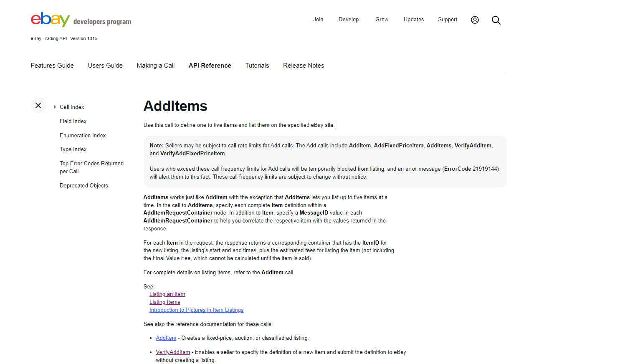Open the Develop menu
This screenshot has height=364, width=630.
[x=349, y=20]
